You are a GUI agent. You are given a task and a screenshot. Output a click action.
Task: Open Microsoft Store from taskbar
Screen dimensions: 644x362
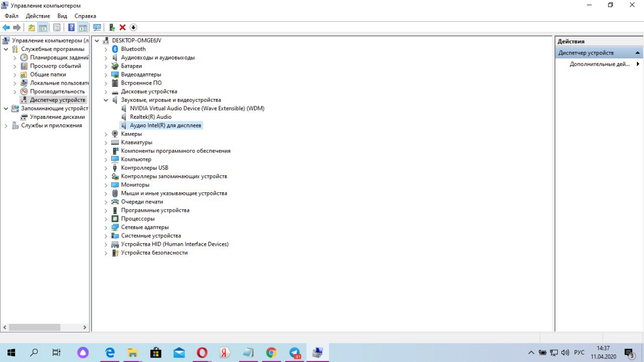(156, 352)
